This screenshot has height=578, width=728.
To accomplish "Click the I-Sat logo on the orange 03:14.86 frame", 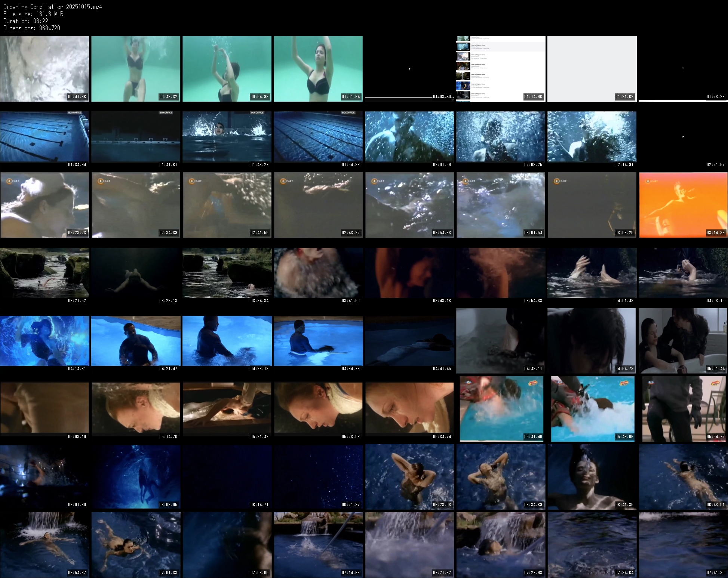I will pyautogui.click(x=652, y=181).
